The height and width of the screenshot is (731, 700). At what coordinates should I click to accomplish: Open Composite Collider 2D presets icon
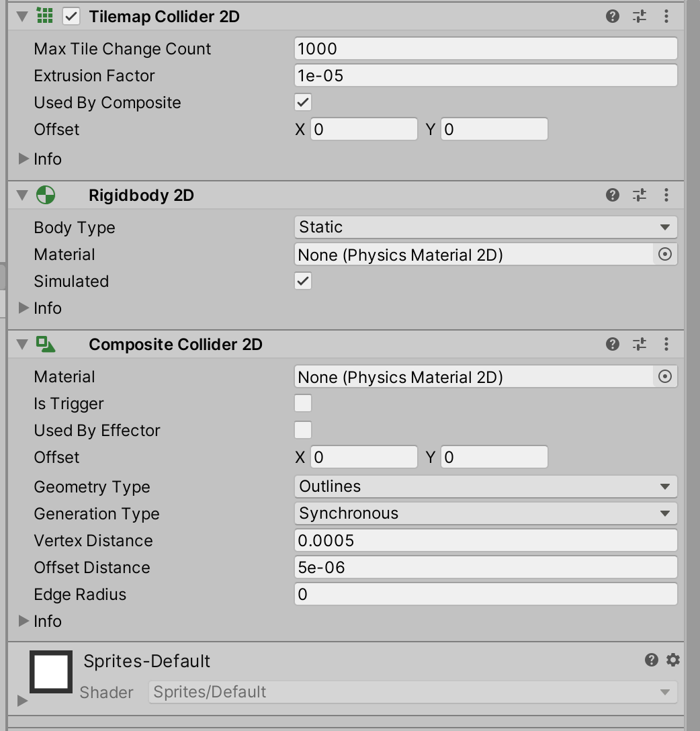(x=639, y=344)
